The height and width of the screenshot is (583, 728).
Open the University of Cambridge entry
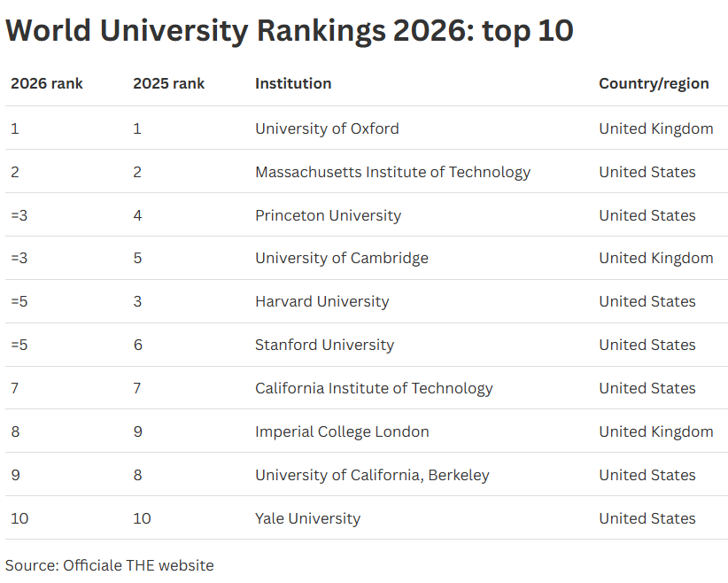click(x=341, y=258)
